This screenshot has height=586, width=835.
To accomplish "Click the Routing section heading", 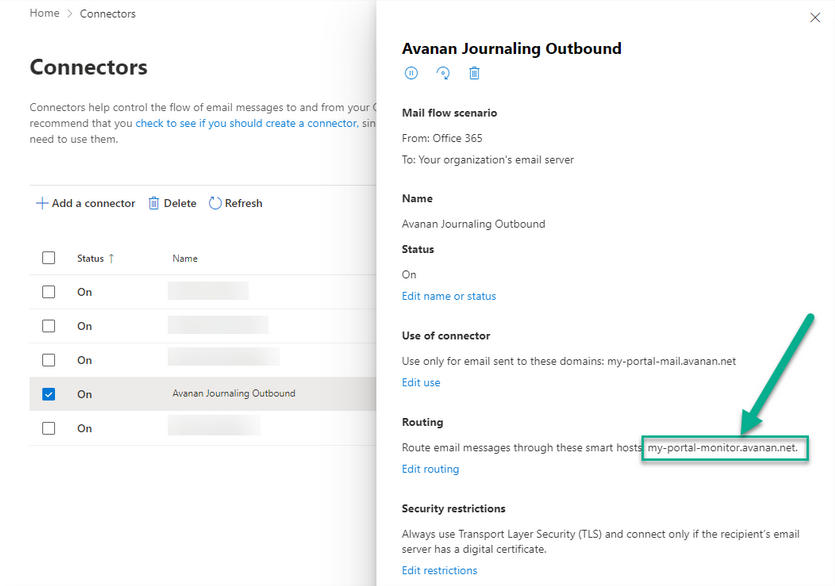I will [422, 422].
